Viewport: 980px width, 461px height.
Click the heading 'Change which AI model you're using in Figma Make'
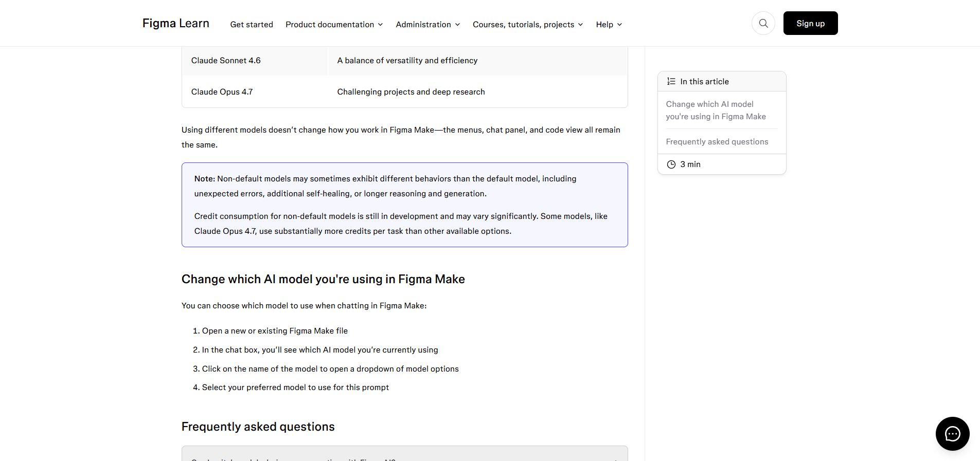pyautogui.click(x=323, y=279)
